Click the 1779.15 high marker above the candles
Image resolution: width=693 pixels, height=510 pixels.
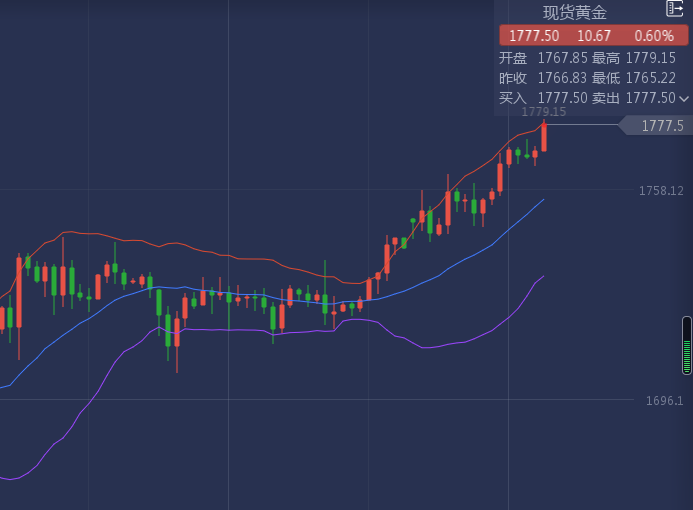[x=544, y=112]
